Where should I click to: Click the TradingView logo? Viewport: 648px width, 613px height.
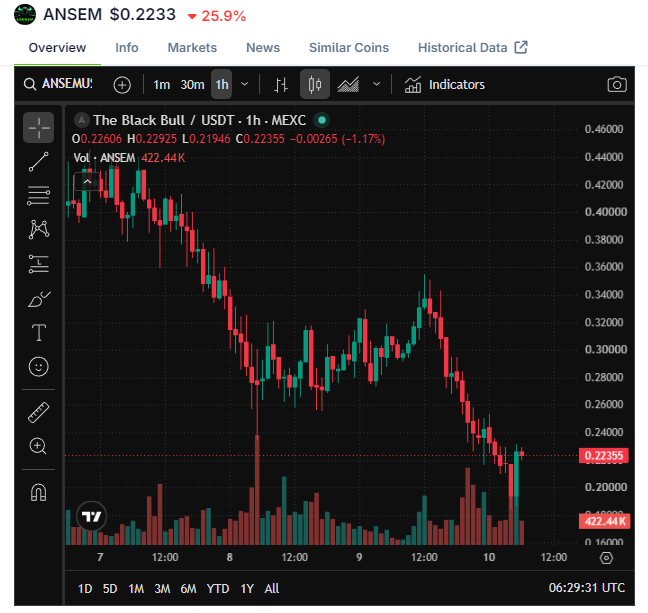tap(91, 517)
